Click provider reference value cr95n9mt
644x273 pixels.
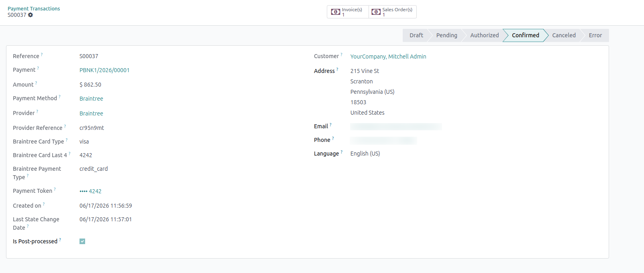[x=92, y=128]
